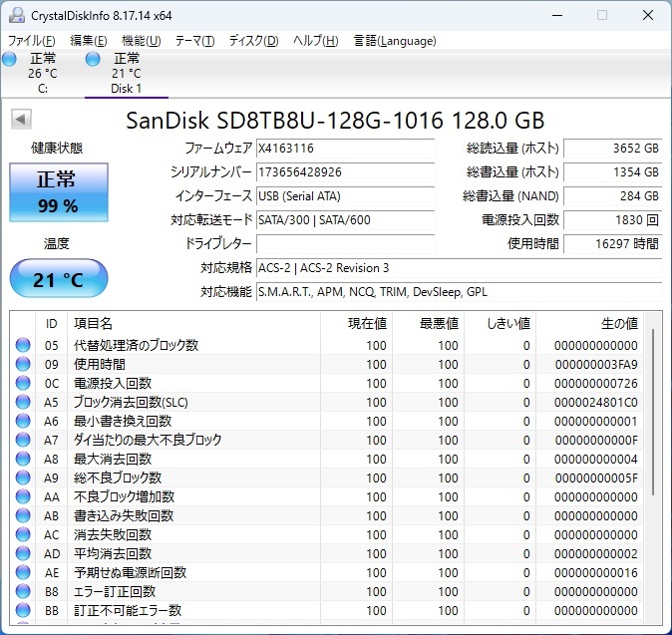The image size is (672, 635).
Task: Click status orb for attribute A5 row
Action: click(23, 403)
